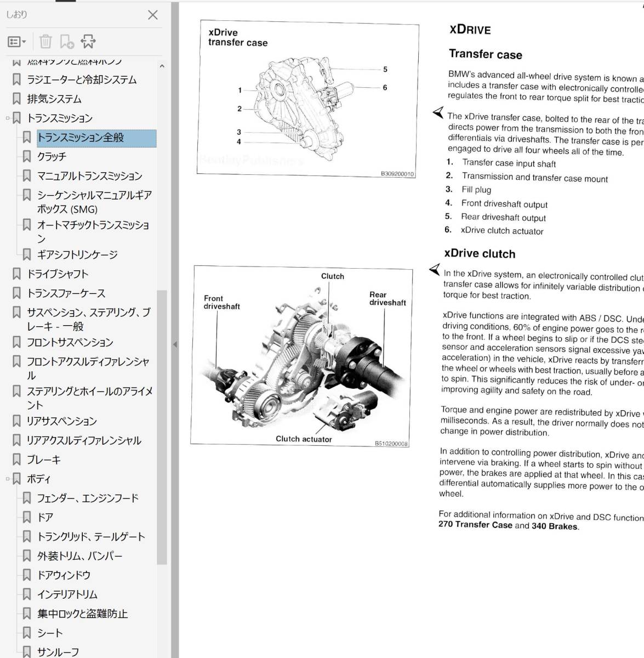
Task: Close the しおり bookmarks panel
Action: click(153, 15)
